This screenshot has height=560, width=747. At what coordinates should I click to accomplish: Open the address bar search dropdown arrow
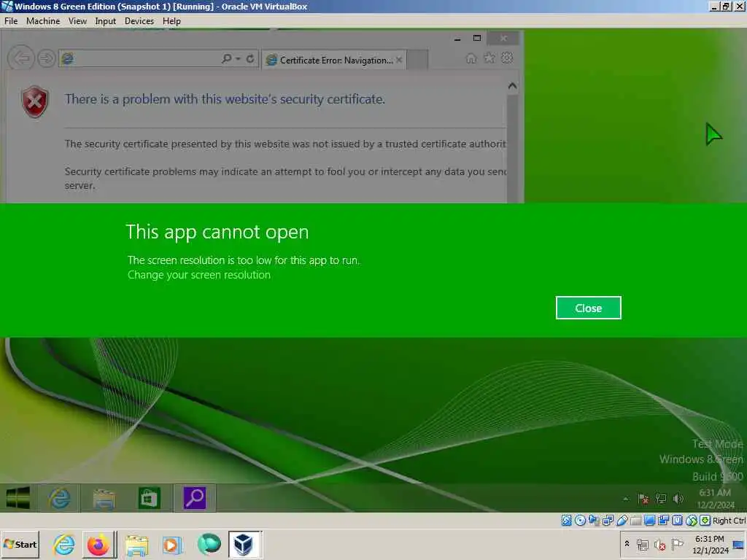(239, 58)
